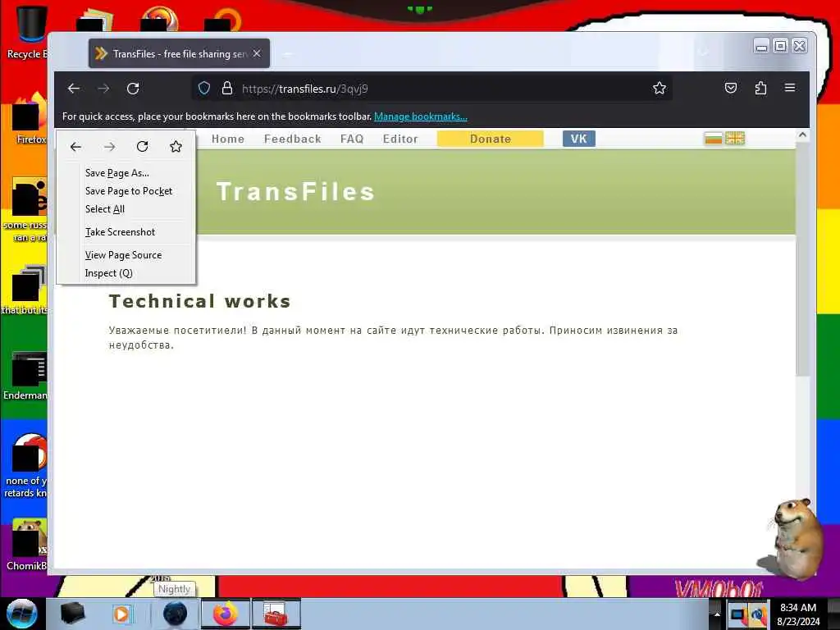
Task: Click the page vertical scrollbar thumb
Action: [802, 260]
